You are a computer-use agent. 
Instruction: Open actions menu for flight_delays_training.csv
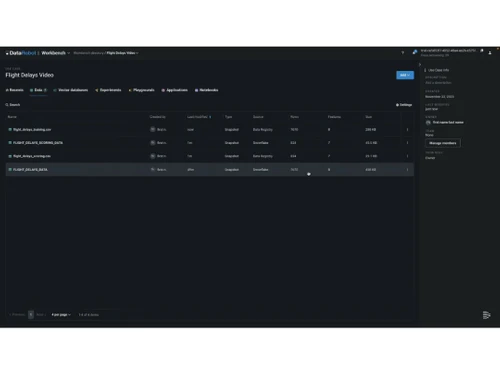407,129
